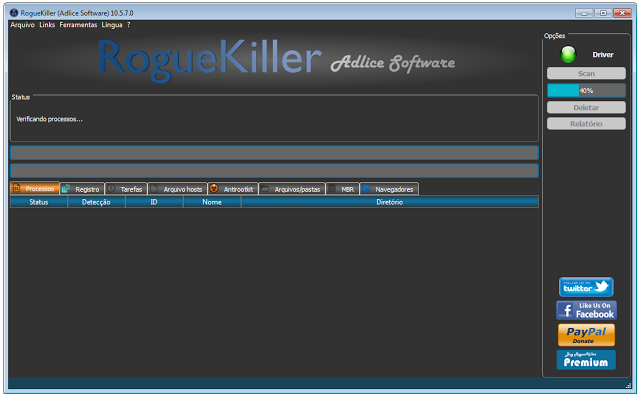Sort by the Detecção column header
This screenshot has height=399, width=640.
pos(96,202)
